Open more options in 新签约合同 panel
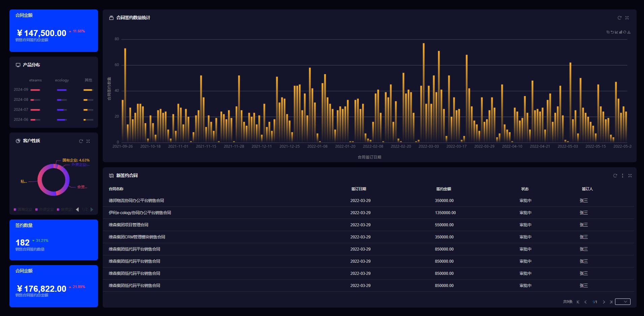The image size is (644, 316). tap(622, 176)
